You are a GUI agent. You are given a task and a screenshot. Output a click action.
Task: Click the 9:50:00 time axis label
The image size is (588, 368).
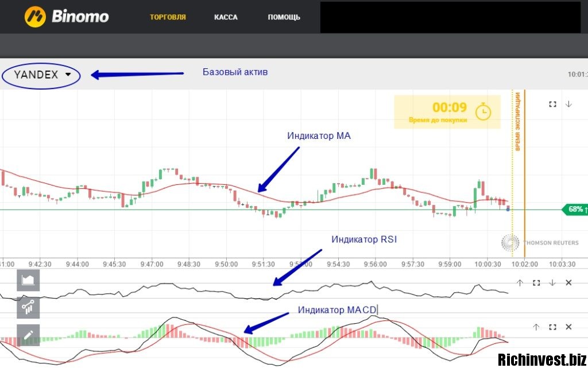(226, 264)
